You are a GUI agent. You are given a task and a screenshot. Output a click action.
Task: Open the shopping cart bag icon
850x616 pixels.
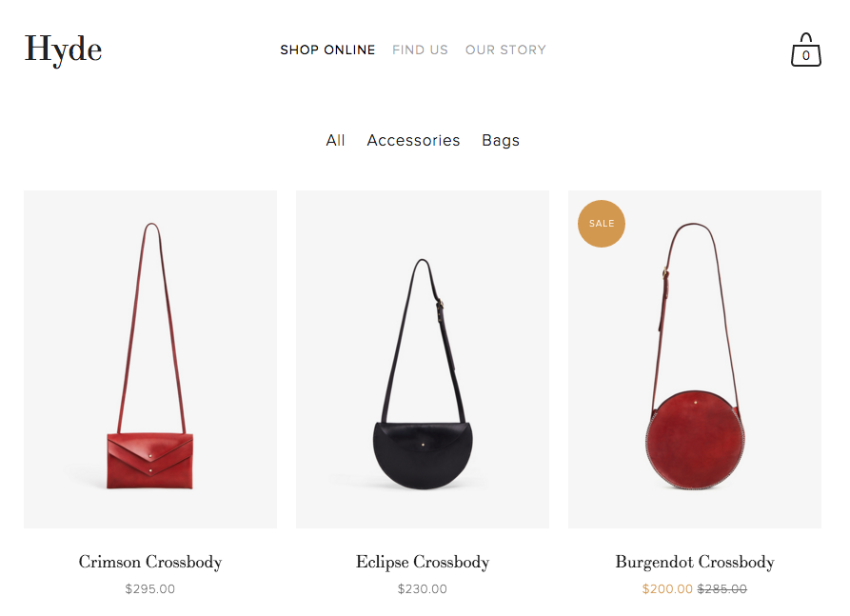(805, 50)
